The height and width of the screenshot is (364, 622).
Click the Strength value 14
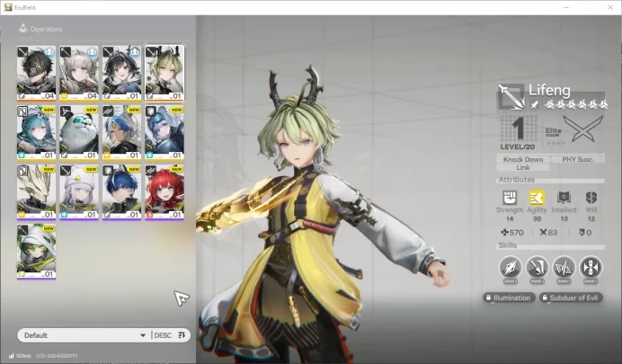coord(510,219)
